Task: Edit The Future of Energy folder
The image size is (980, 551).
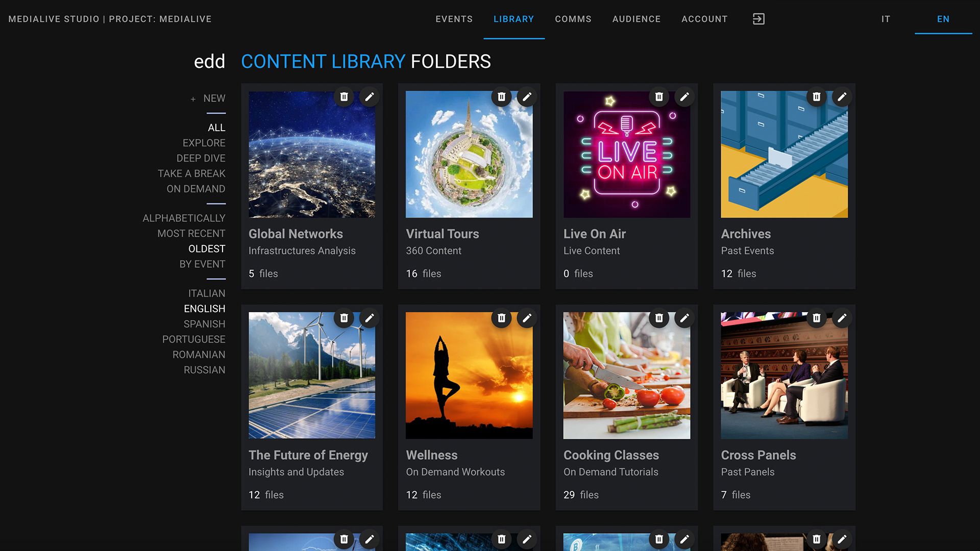Action: (370, 318)
